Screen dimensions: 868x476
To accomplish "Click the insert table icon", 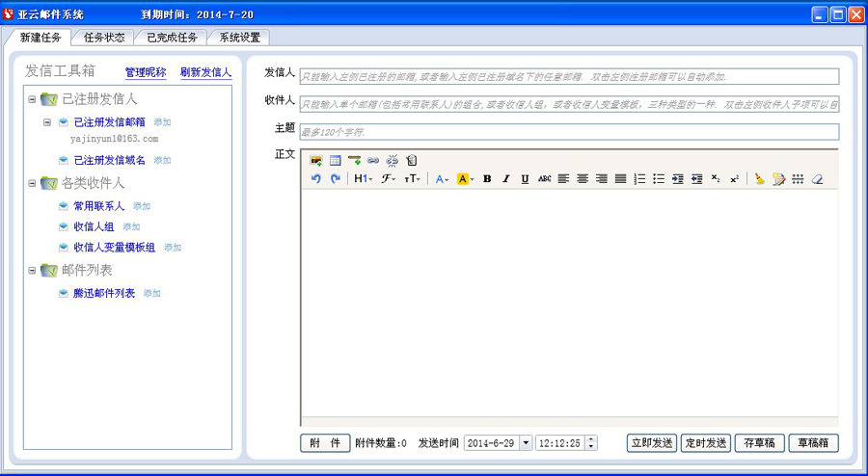I will [x=335, y=161].
